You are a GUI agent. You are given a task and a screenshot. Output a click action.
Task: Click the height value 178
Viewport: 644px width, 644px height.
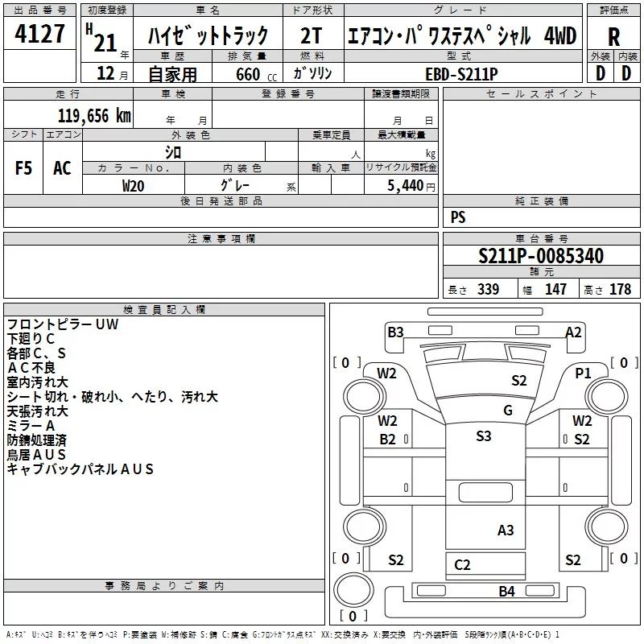tap(620, 289)
